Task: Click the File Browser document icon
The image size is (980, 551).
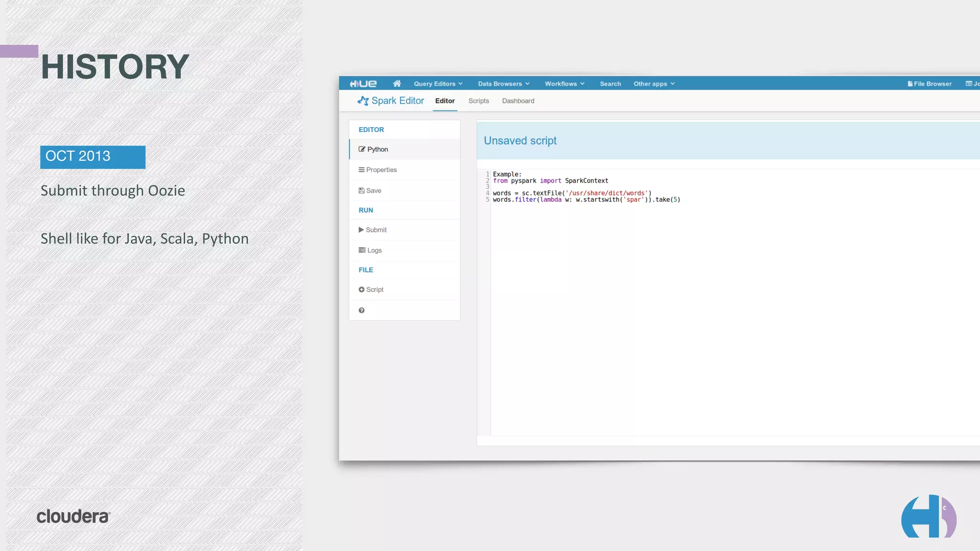Action: [910, 84]
